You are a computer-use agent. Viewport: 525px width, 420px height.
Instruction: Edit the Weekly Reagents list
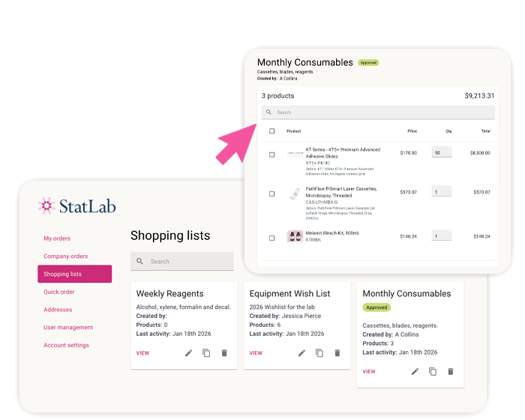(189, 353)
